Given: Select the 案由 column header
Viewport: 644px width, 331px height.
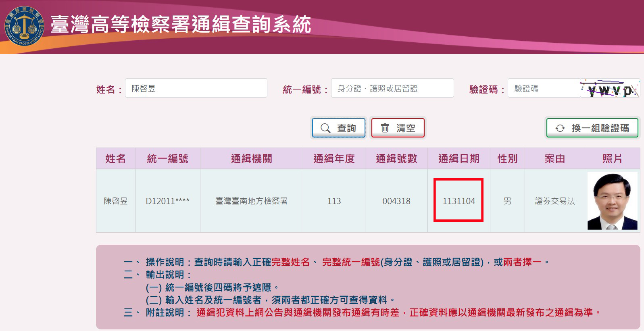Looking at the screenshot, I should 554,159.
